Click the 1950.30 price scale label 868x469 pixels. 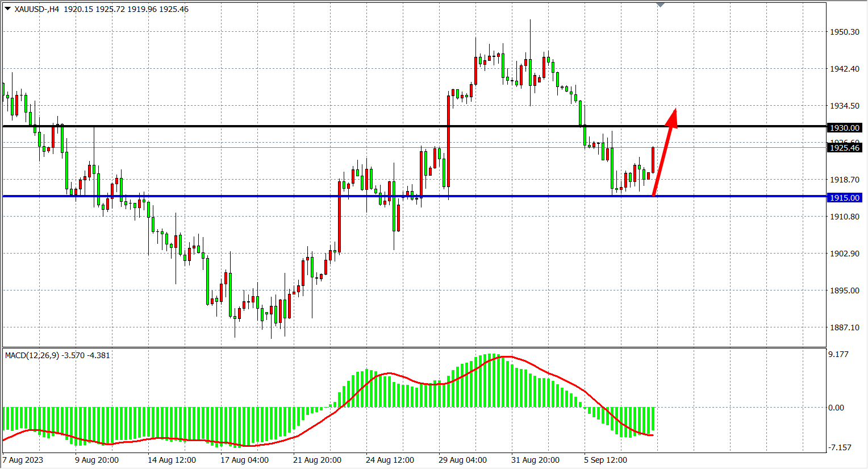coord(845,32)
